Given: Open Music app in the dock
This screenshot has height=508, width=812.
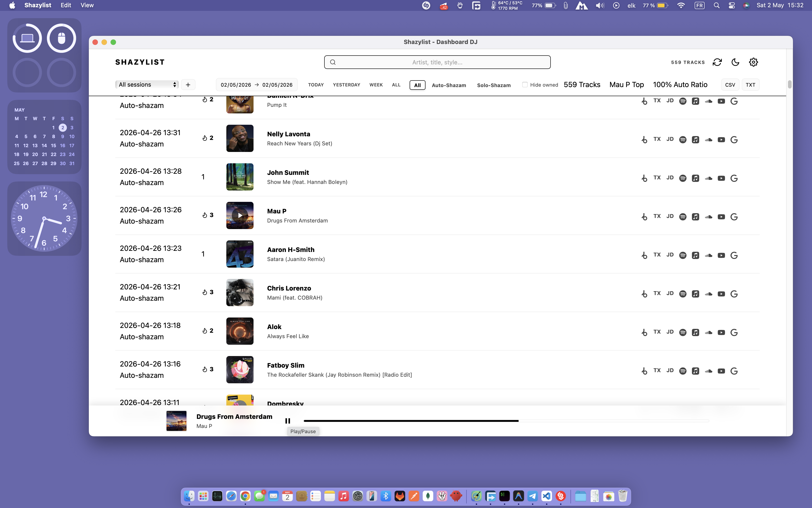Looking at the screenshot, I should click(344, 496).
